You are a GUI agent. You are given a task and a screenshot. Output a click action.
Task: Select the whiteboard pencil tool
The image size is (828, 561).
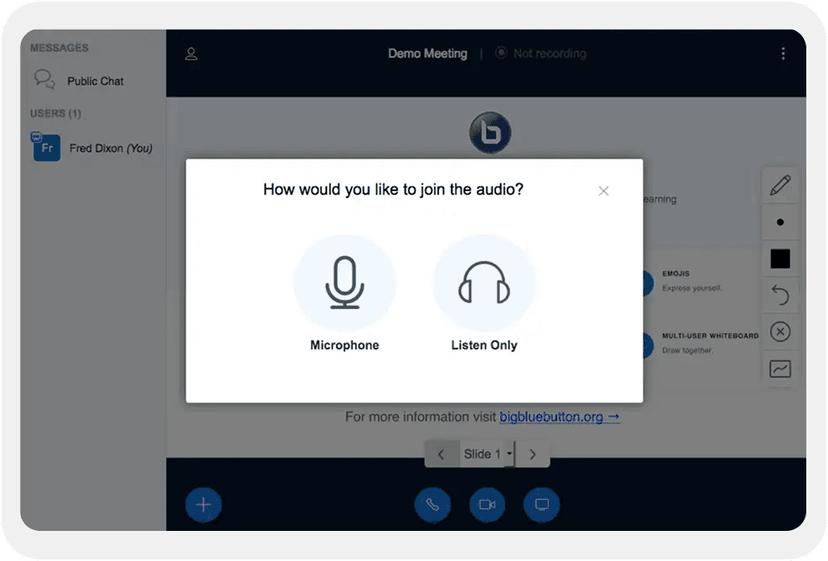tap(780, 185)
